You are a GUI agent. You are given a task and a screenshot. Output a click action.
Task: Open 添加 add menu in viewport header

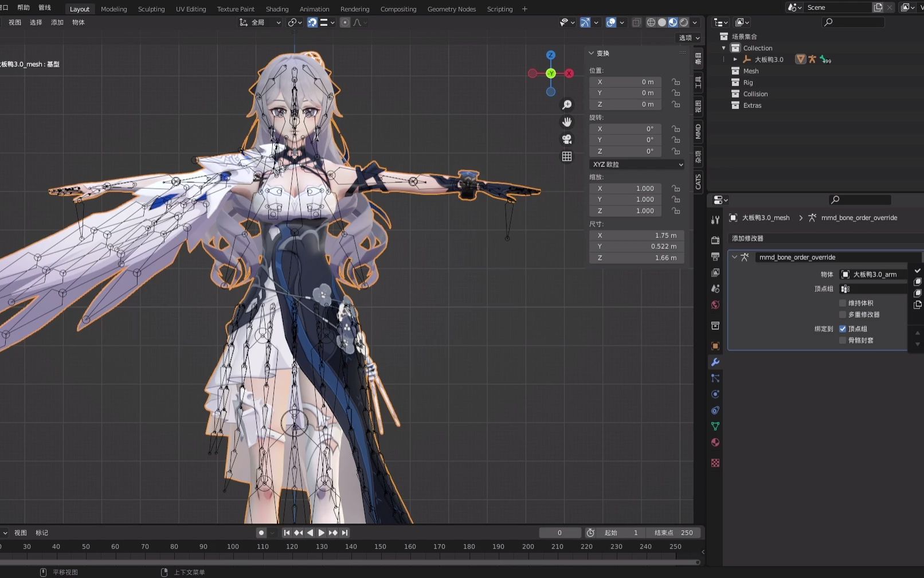pyautogui.click(x=57, y=22)
